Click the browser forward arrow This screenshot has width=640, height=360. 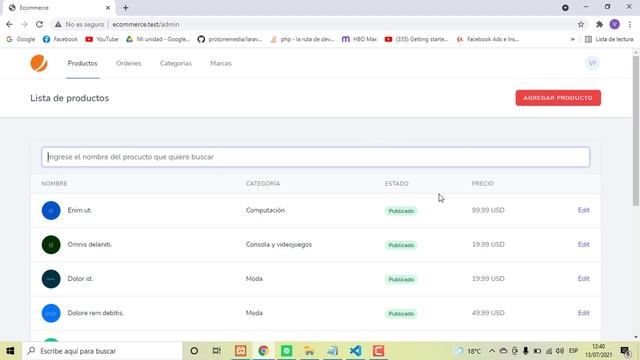24,24
